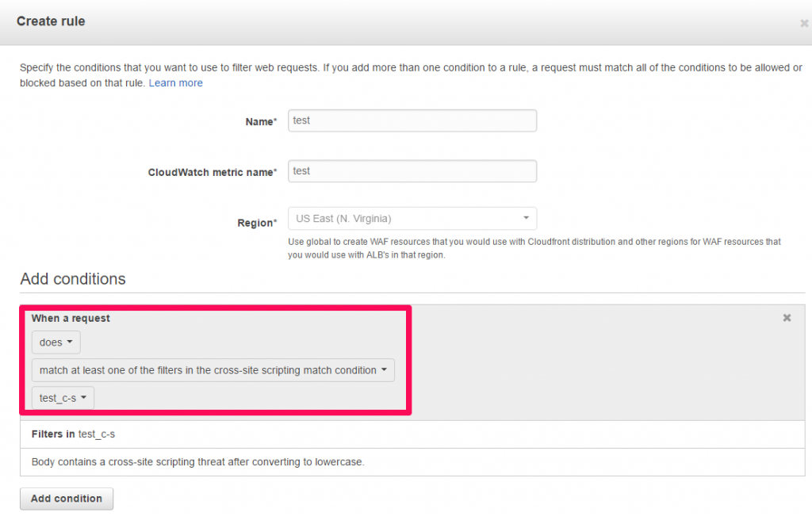
Task: Click the 'When a request' label
Action: (x=71, y=319)
